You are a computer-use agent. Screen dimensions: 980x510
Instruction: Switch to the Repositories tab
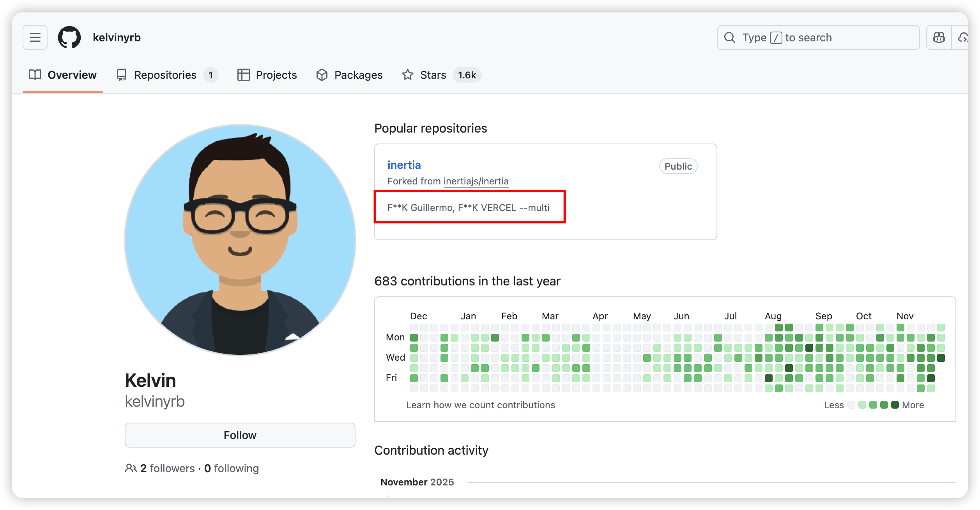pyautogui.click(x=165, y=75)
